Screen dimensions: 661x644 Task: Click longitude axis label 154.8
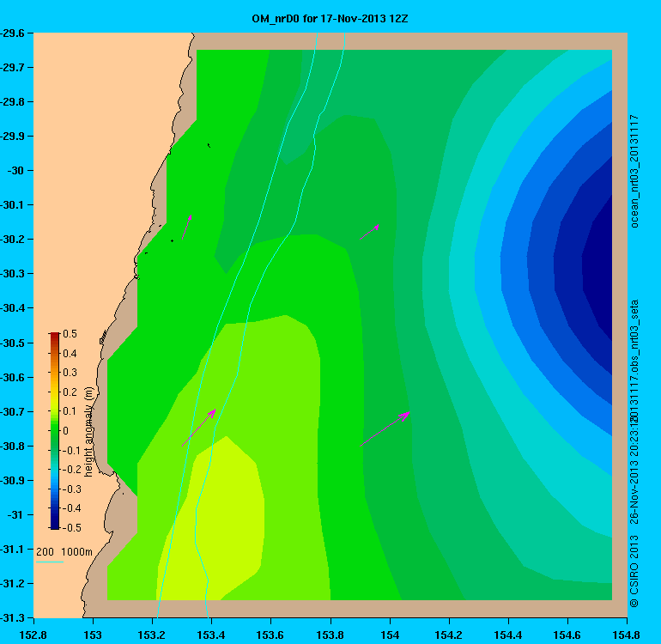point(627,635)
